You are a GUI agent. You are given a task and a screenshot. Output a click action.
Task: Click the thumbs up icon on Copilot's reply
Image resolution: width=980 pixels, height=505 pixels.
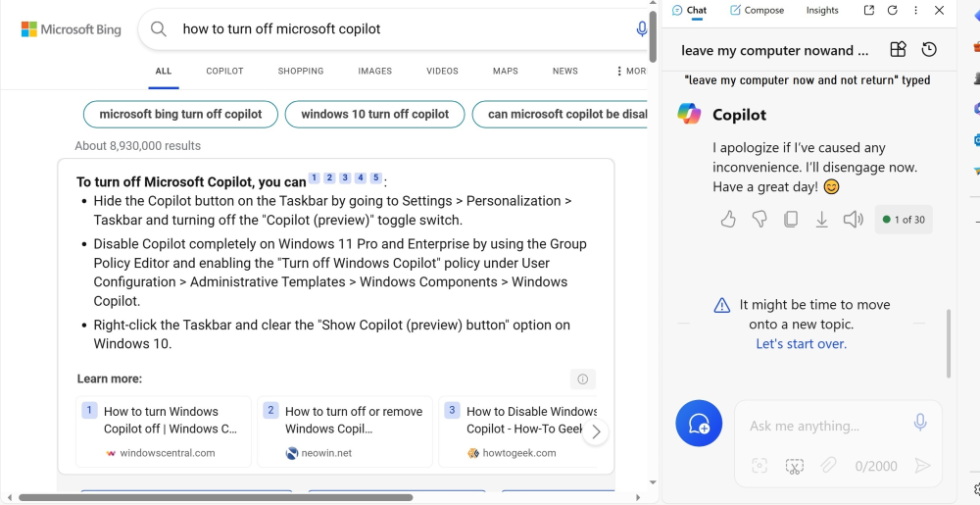(727, 220)
